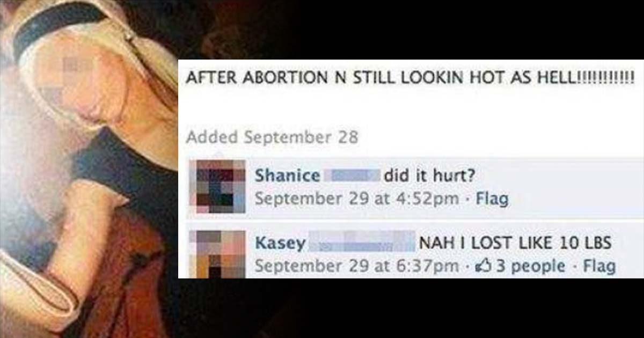Click the 'did it hurt?' comment text
Viewport: 644px width, 338px height.
[429, 175]
